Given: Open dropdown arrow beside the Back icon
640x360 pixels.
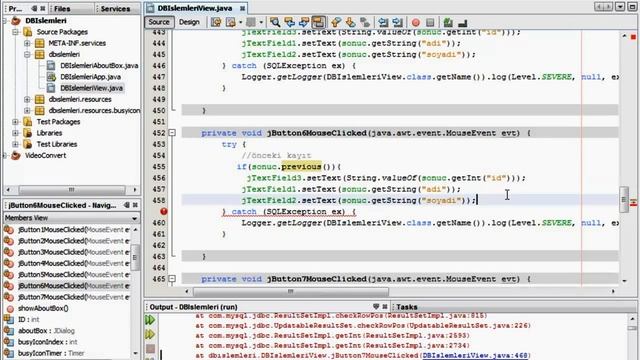Looking at the screenshot, I should pos(240,22).
